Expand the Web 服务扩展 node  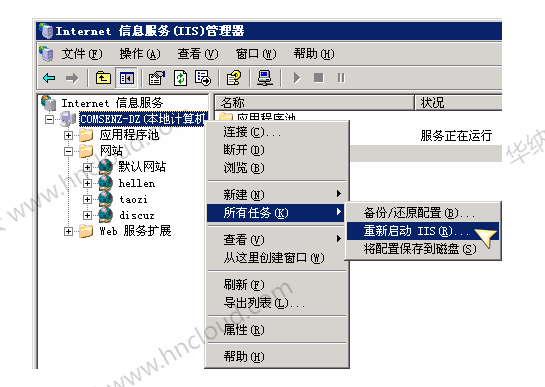click(x=68, y=231)
